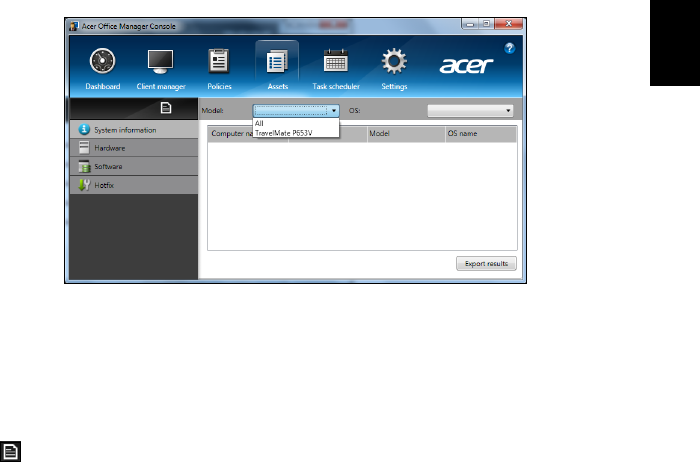Sort by the OS name column header
Image resolution: width=700 pixels, height=462 pixels.
click(481, 133)
